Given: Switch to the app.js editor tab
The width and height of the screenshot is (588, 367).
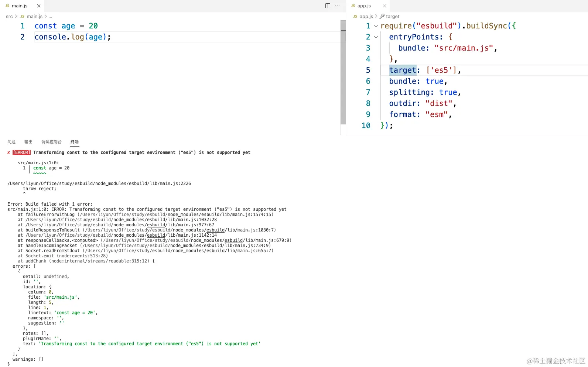Looking at the screenshot, I should [x=367, y=6].
